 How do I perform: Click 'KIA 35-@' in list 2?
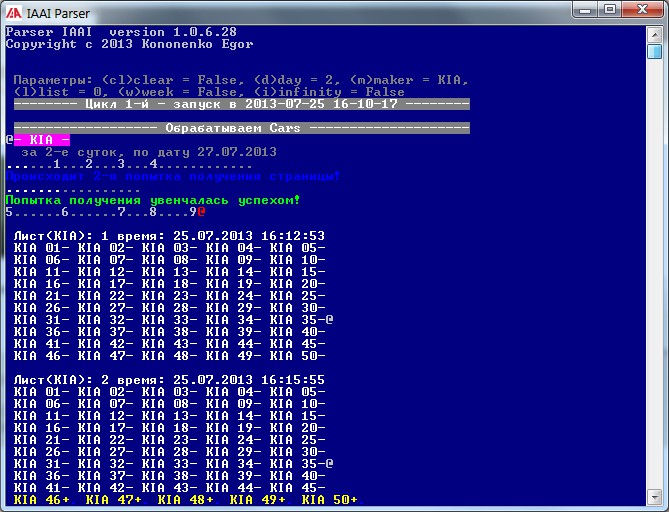[301, 464]
